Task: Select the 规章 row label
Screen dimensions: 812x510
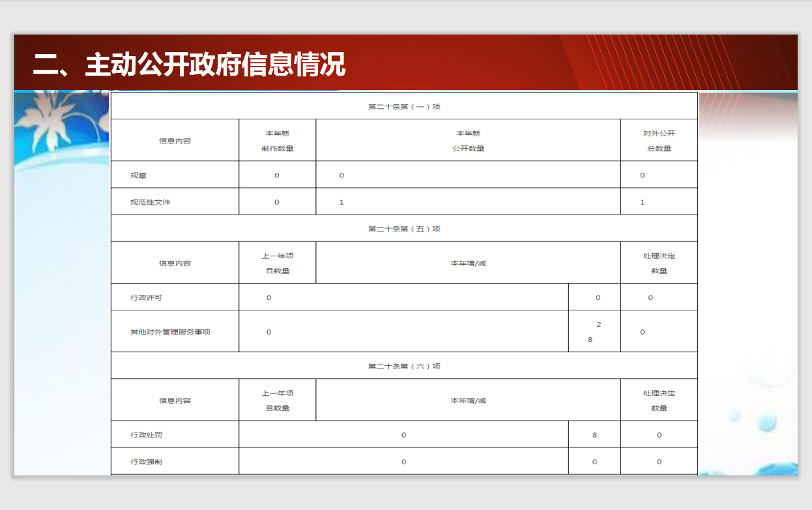Action: (x=139, y=175)
